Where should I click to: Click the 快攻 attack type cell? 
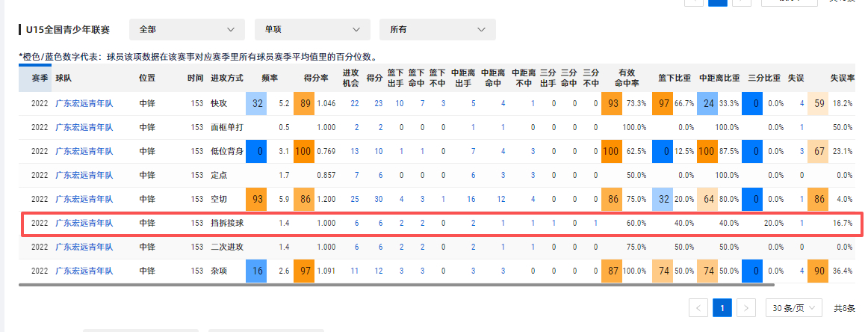(x=219, y=104)
